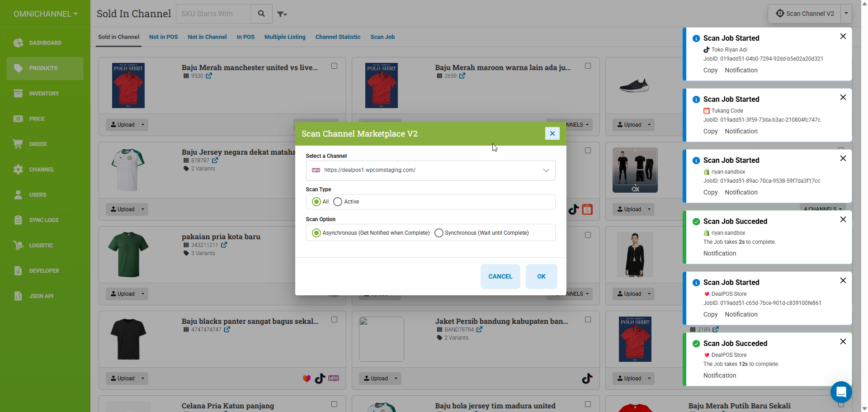This screenshot has width=868, height=412.
Task: Open the green t-shirt product thumbnail
Action: 128,255
